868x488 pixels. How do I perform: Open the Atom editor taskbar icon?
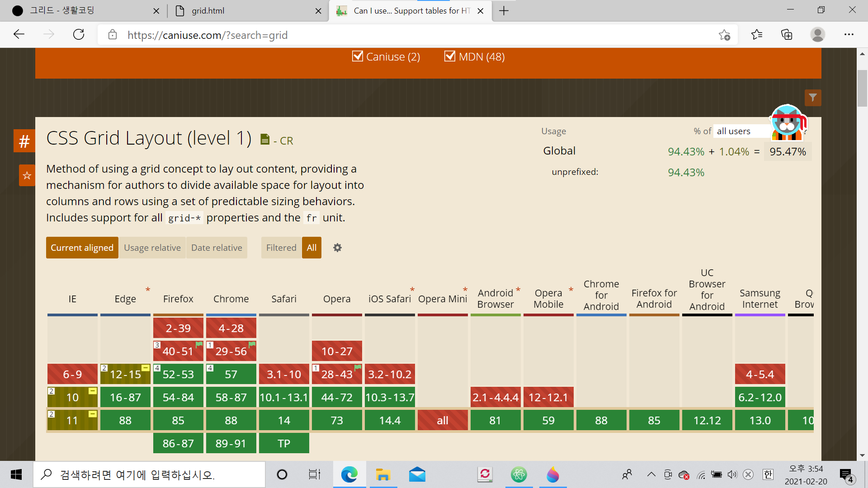(519, 474)
